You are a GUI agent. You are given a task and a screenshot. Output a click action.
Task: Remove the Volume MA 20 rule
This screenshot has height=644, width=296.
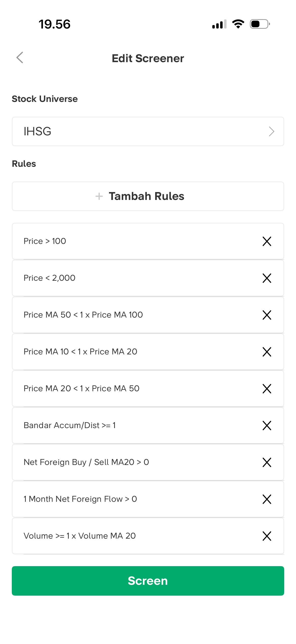(267, 536)
